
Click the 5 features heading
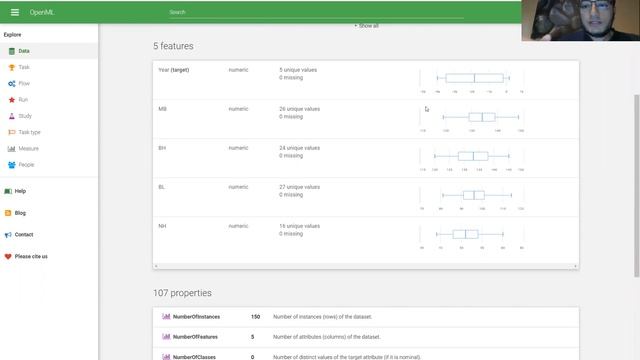(x=173, y=46)
